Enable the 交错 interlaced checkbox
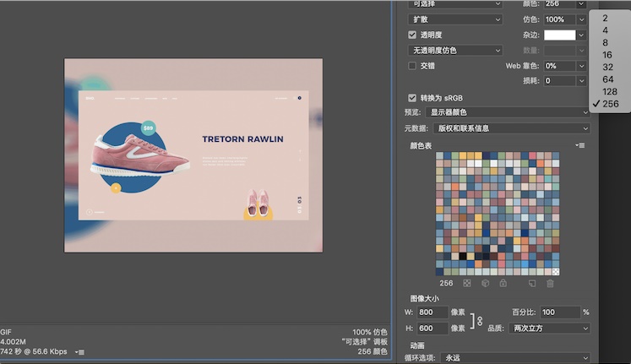The height and width of the screenshot is (364, 631). pyautogui.click(x=412, y=66)
